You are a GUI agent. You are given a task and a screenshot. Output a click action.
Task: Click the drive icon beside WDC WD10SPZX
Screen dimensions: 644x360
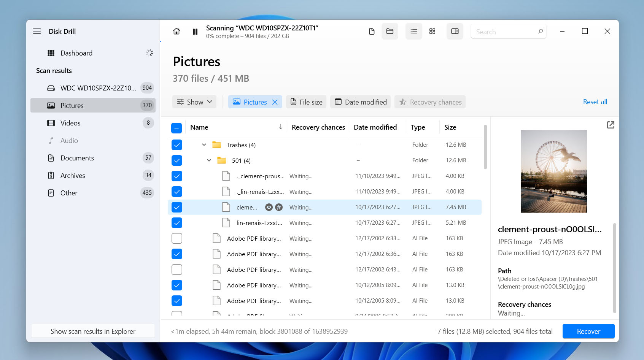pos(51,88)
